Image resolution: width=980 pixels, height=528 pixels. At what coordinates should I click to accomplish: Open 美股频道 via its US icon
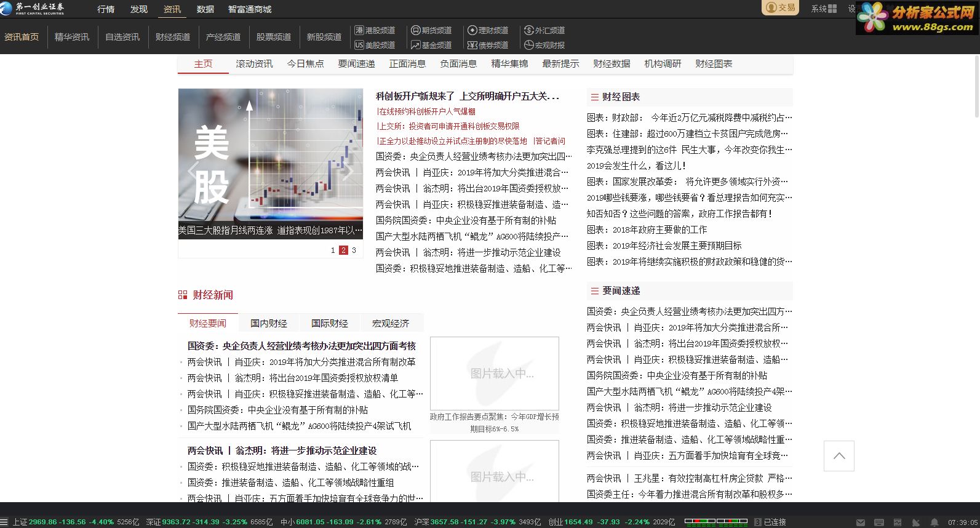[359, 45]
